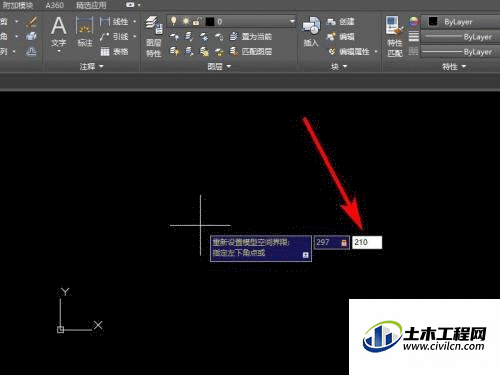Screen dimensions: 500x375
Task: Open Fillet (角) tool dropdown arrow
Action: coord(16,36)
